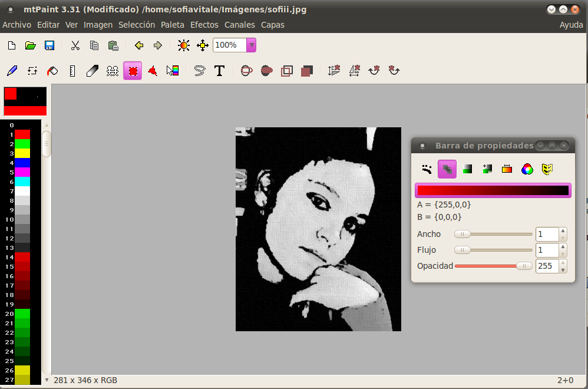Image resolution: width=588 pixels, height=389 pixels.
Task: Select the Flood Fill tool
Action: 52,71
